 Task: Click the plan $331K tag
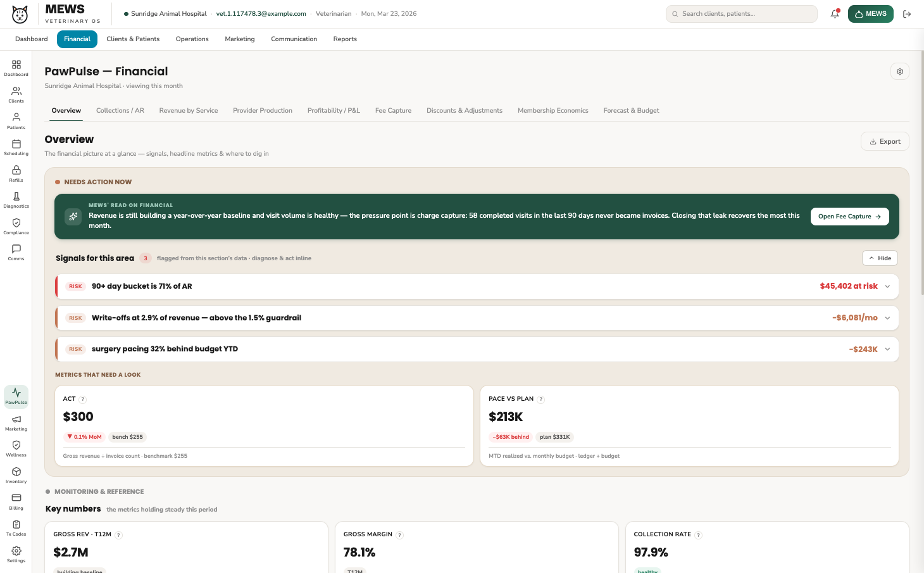point(555,437)
